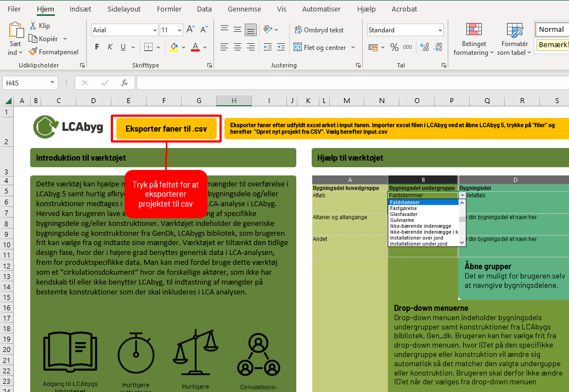Apply the Normal cell style
569x392 pixels.
[x=551, y=29]
